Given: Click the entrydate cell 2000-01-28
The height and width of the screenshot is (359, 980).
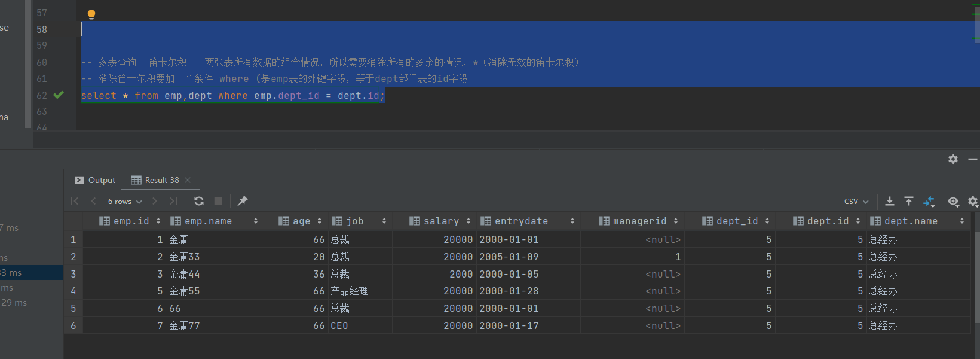Looking at the screenshot, I should click(x=528, y=291).
